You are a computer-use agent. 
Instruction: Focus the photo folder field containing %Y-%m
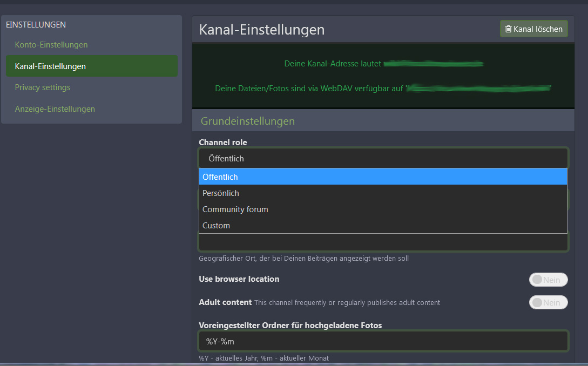[x=383, y=341]
